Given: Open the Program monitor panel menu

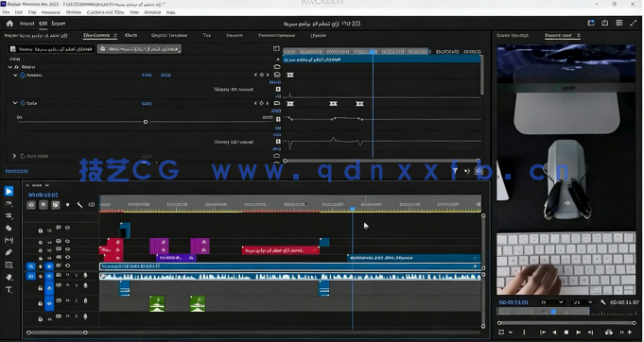Looking at the screenshot, I should click(x=579, y=35).
